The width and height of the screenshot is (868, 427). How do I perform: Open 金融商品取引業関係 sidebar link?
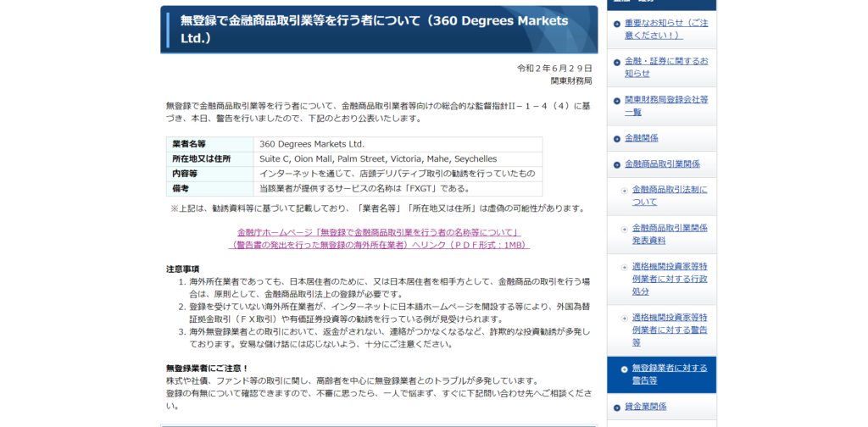tap(662, 164)
